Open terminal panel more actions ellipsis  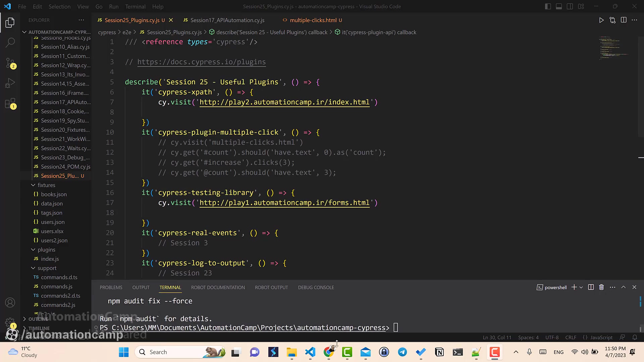click(612, 287)
